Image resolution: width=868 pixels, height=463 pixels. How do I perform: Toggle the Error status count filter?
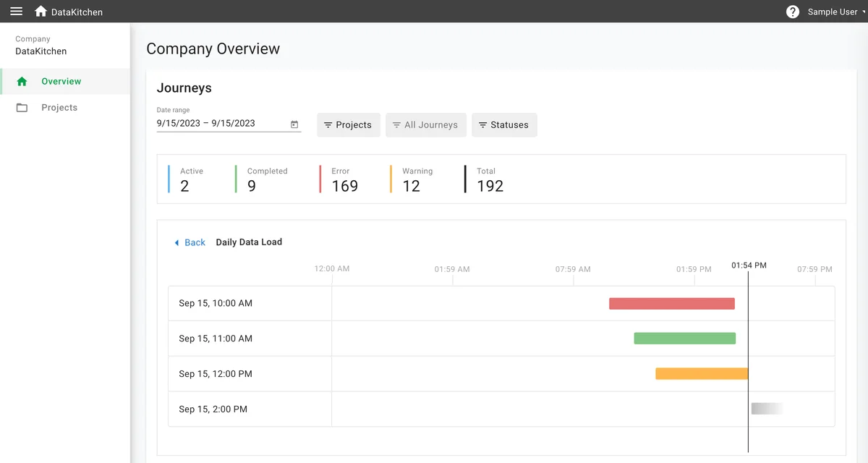click(x=345, y=179)
